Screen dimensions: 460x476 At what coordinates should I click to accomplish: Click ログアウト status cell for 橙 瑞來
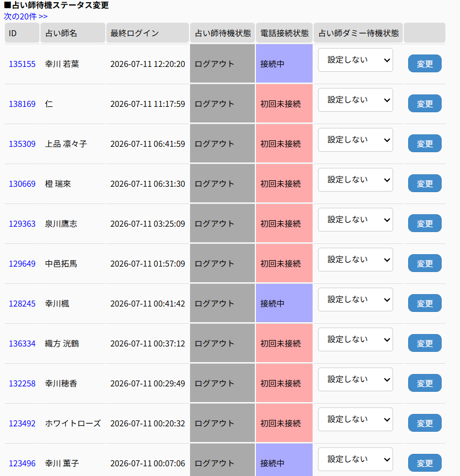[x=222, y=183]
